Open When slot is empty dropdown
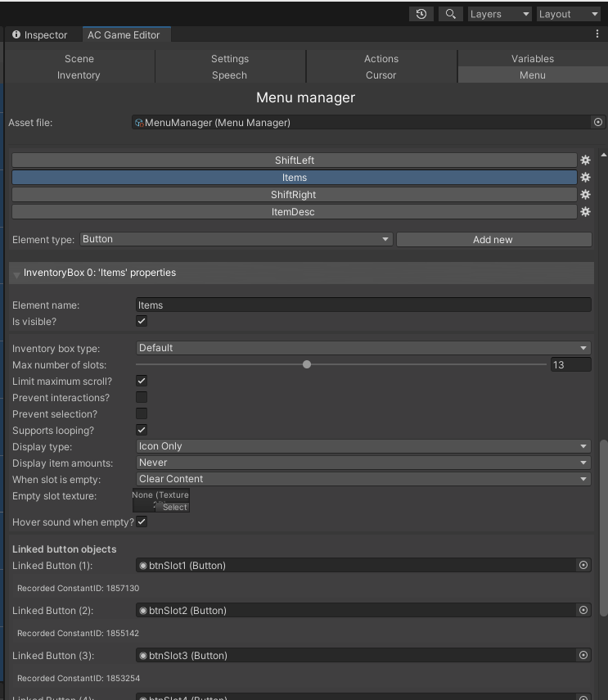The height and width of the screenshot is (700, 608). click(x=363, y=479)
